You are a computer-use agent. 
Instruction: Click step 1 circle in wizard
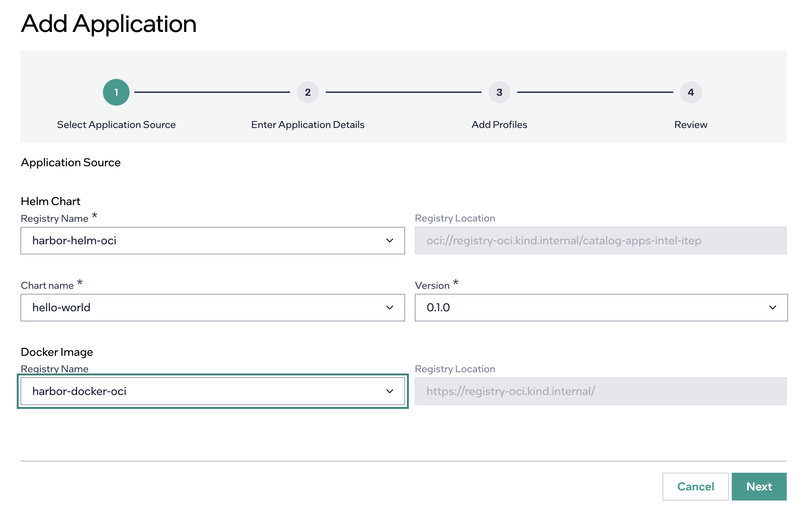point(116,92)
